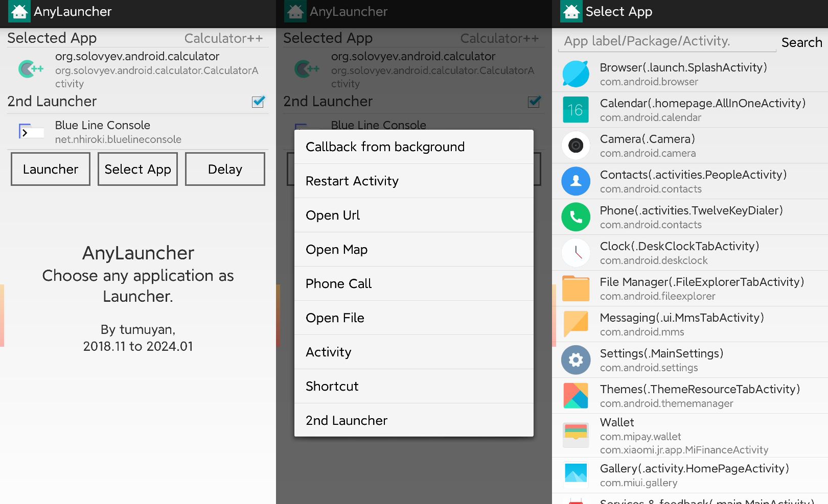
Task: Select Camera(.Camera) row text
Action: point(647,139)
